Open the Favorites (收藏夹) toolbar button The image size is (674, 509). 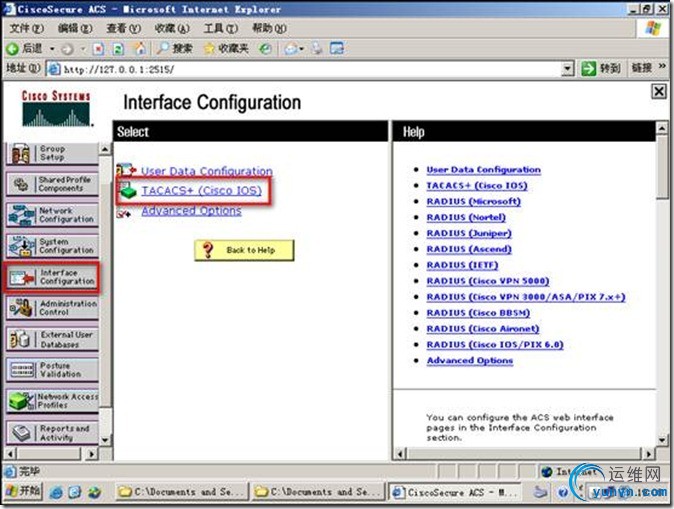click(226, 49)
